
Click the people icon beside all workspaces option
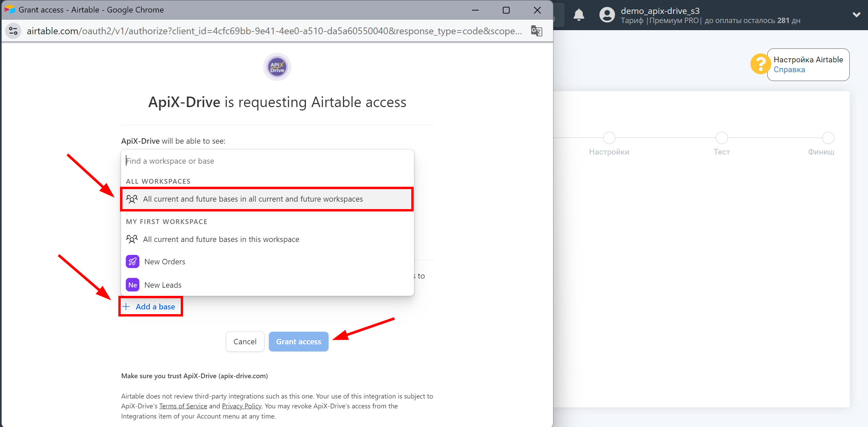pos(132,199)
